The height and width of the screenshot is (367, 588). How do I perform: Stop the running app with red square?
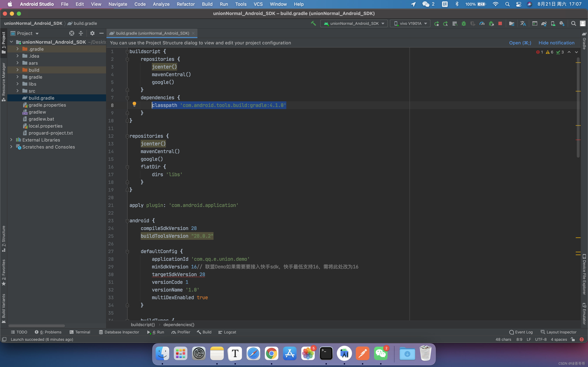(x=500, y=24)
